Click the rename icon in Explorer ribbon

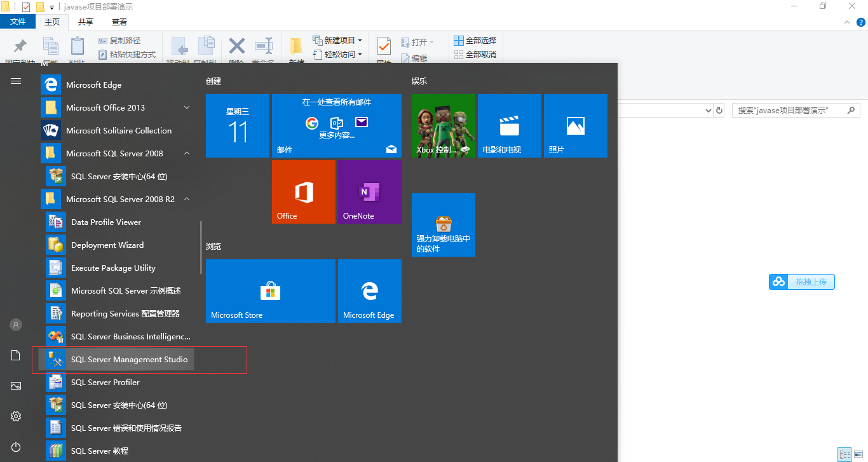pos(263,46)
